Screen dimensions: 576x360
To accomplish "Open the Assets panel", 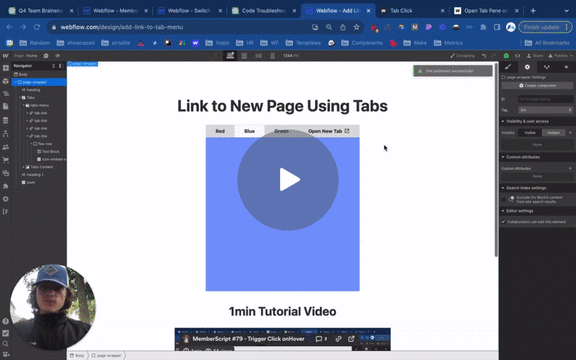I will click(6, 173).
